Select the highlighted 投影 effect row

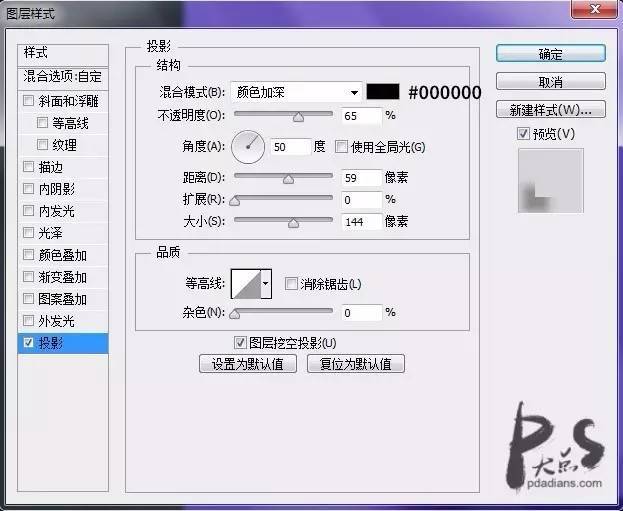[x=63, y=343]
